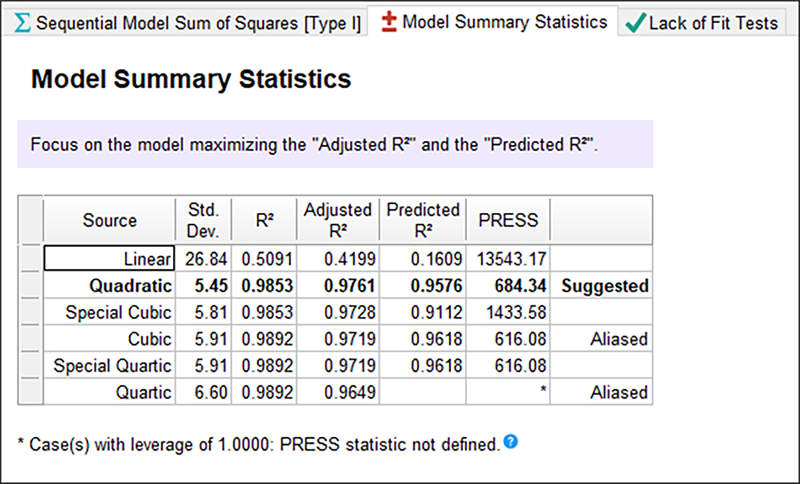Click the plus-minus icon on Model Summary tab
This screenshot has height=484, width=800.
point(384,21)
